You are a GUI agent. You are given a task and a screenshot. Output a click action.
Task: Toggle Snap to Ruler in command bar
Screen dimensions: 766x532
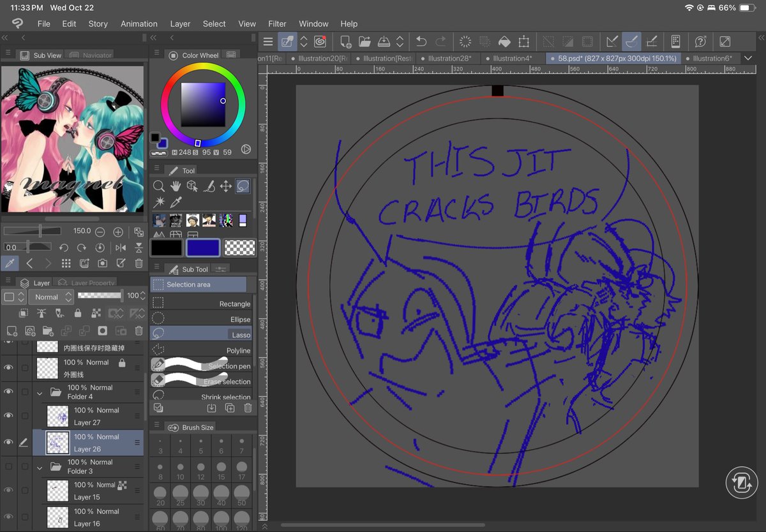612,41
